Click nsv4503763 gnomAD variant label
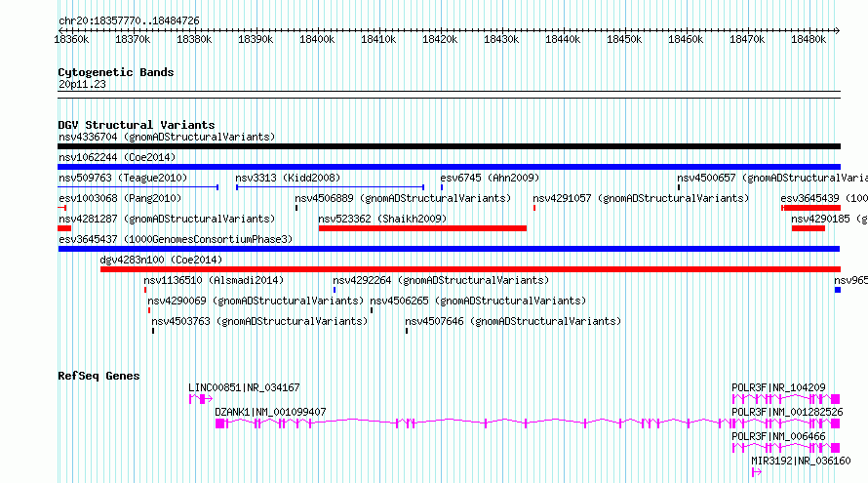The image size is (868, 483). pos(259,321)
